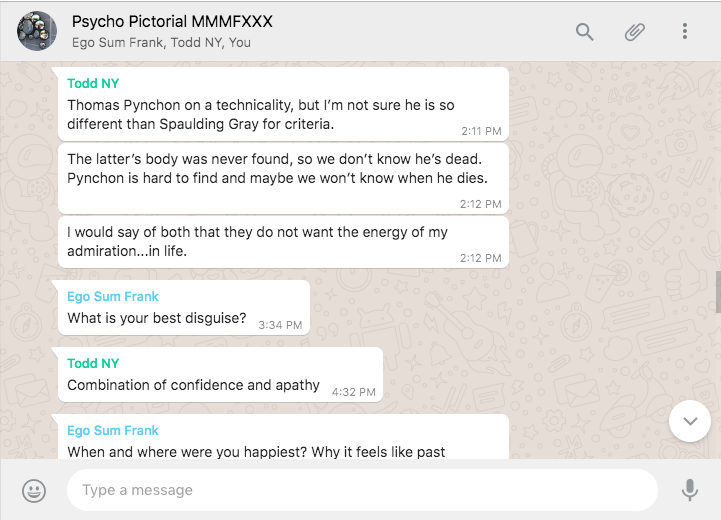721x520 pixels.
Task: Click the Type a message field
Action: (360, 490)
